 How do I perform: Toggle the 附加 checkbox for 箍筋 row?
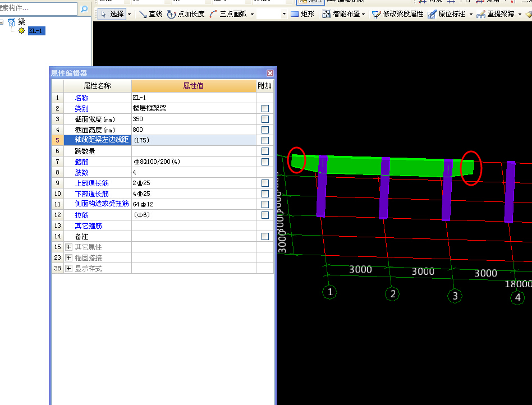tap(265, 162)
